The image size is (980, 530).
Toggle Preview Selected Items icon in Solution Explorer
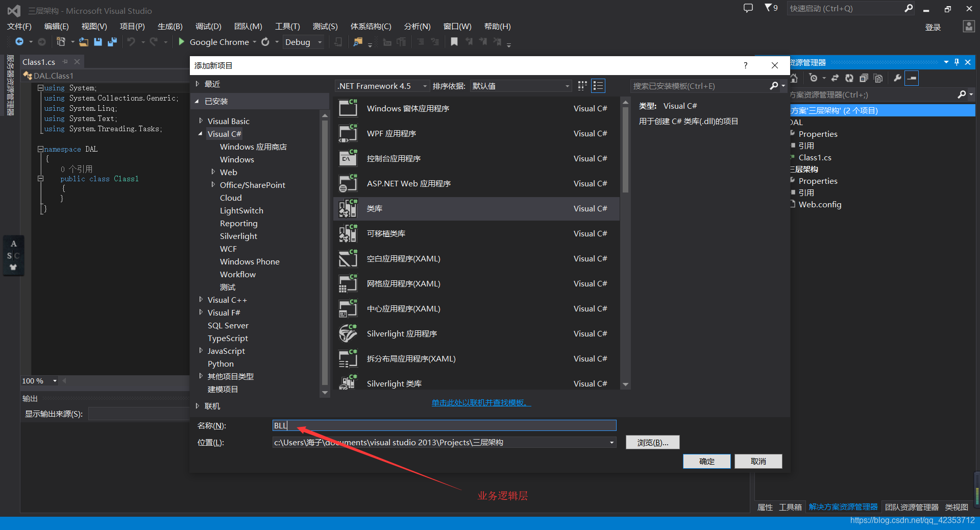click(912, 78)
